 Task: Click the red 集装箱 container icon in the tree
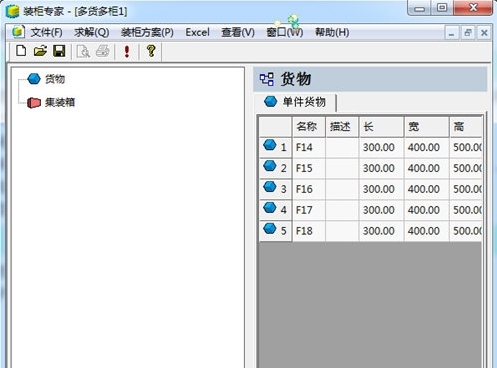[34, 102]
